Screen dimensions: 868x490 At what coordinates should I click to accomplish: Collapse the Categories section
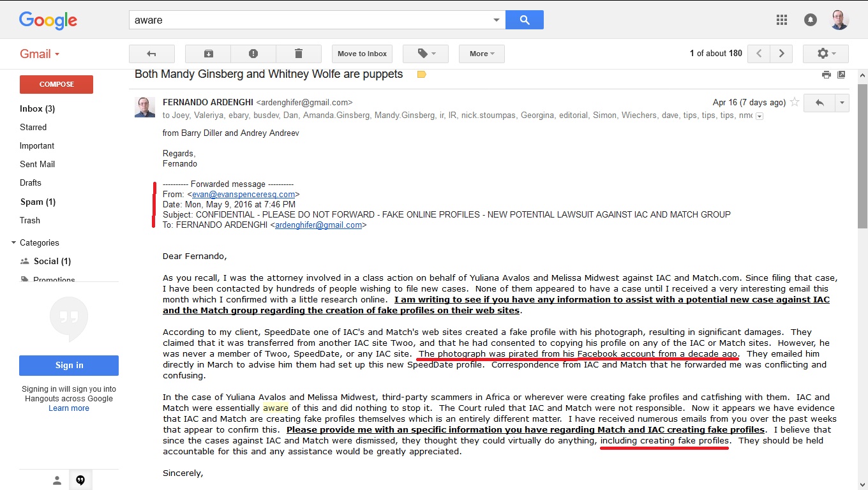tap(14, 242)
